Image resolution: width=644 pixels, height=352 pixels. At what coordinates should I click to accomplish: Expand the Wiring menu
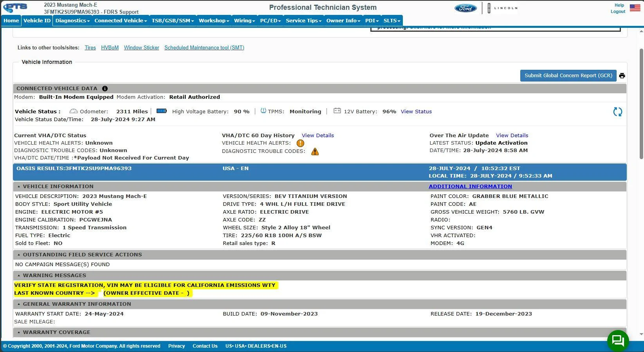244,21
